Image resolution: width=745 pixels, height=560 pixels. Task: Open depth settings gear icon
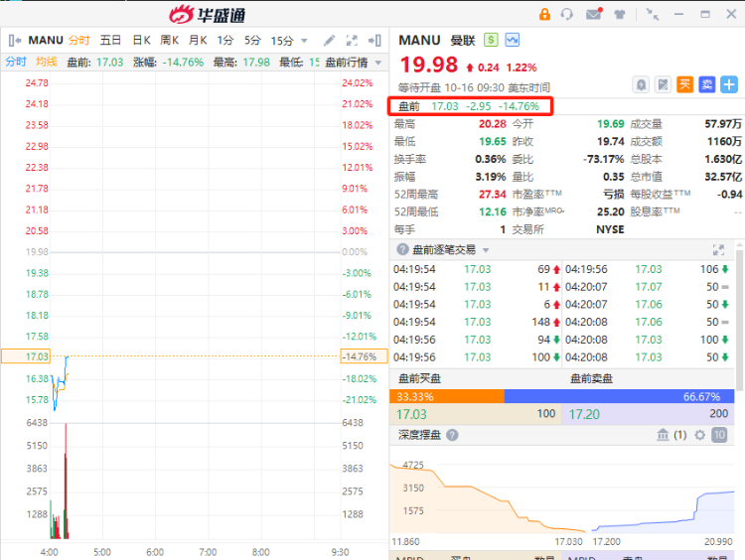(700, 435)
